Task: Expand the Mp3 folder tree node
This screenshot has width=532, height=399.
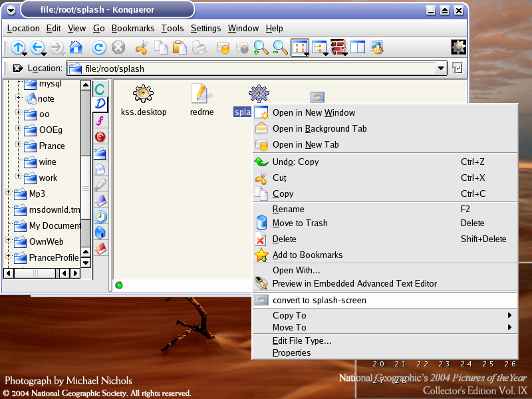Action: coord(9,192)
